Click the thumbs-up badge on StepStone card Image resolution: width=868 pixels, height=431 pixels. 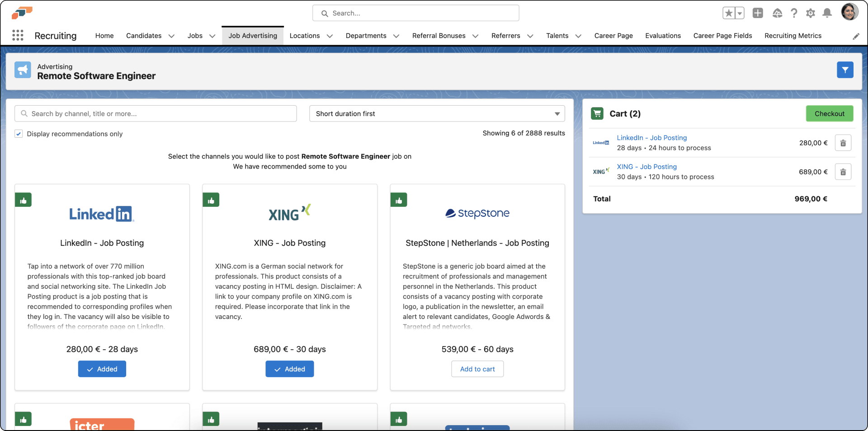click(x=399, y=200)
